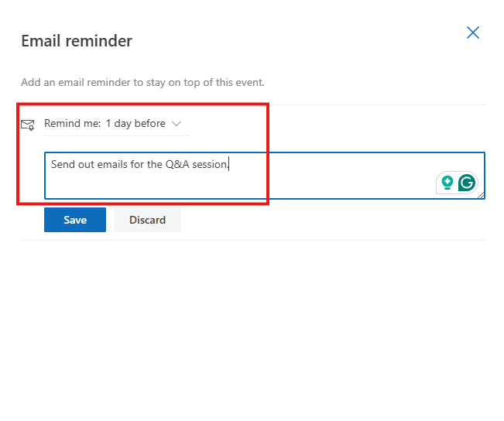Save the email reminder
The height and width of the screenshot is (421, 504).
coord(75,220)
